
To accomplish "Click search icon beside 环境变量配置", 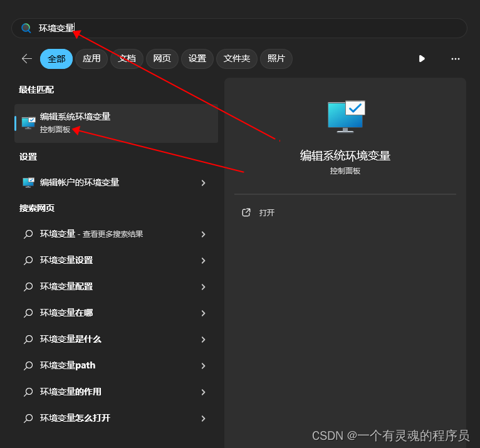I will coord(28,287).
